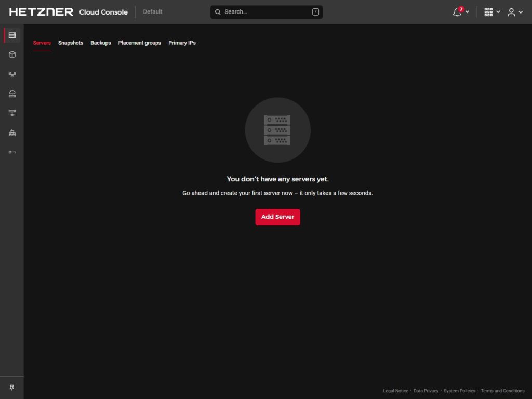Pin the sidebar with pin icon
Image resolution: width=532 pixels, height=399 pixels.
coord(12,388)
